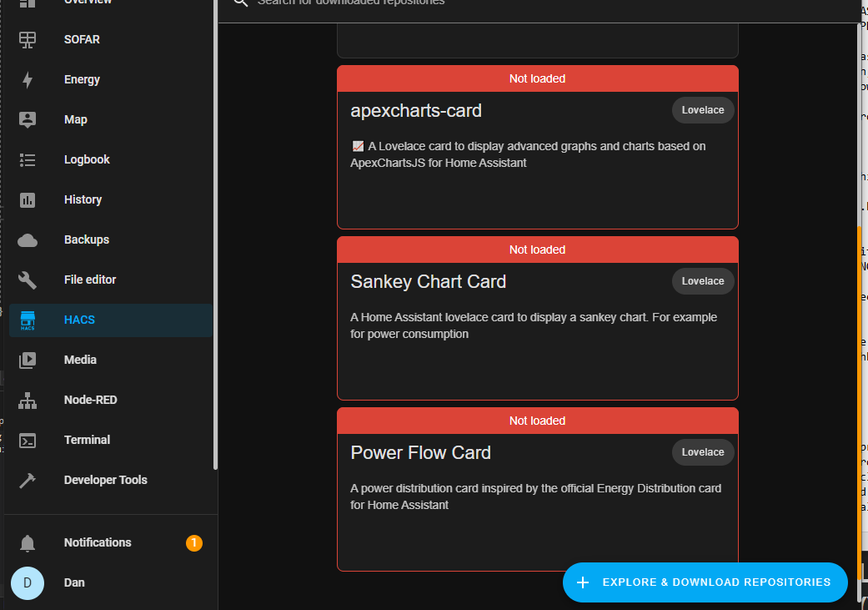Click the Logbook list icon
Screen dimensions: 868x610
point(28,159)
